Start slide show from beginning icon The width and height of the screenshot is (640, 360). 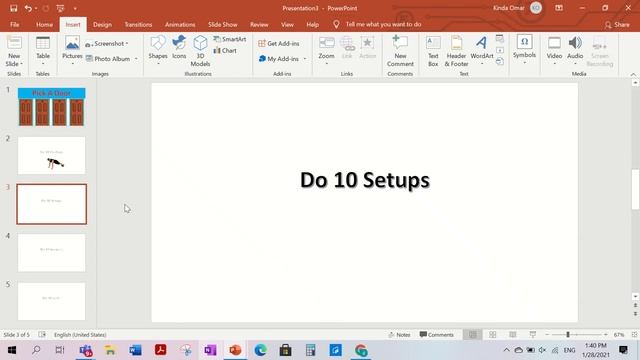coord(60,8)
